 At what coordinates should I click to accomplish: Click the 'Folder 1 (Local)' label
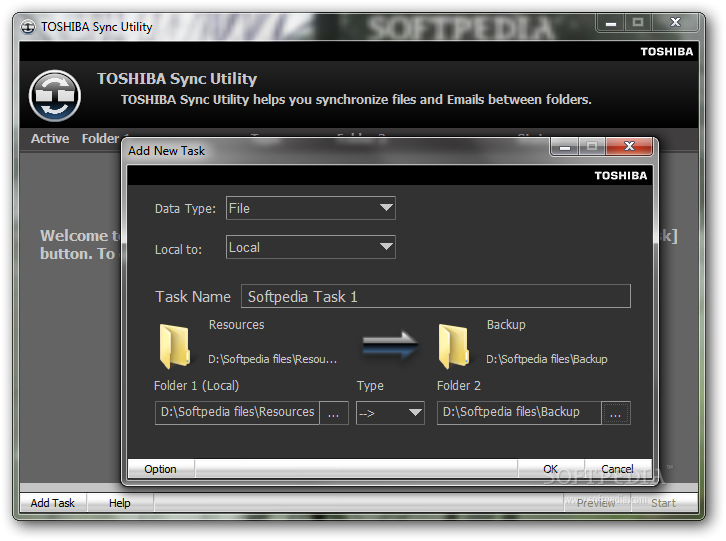pyautogui.click(x=196, y=385)
